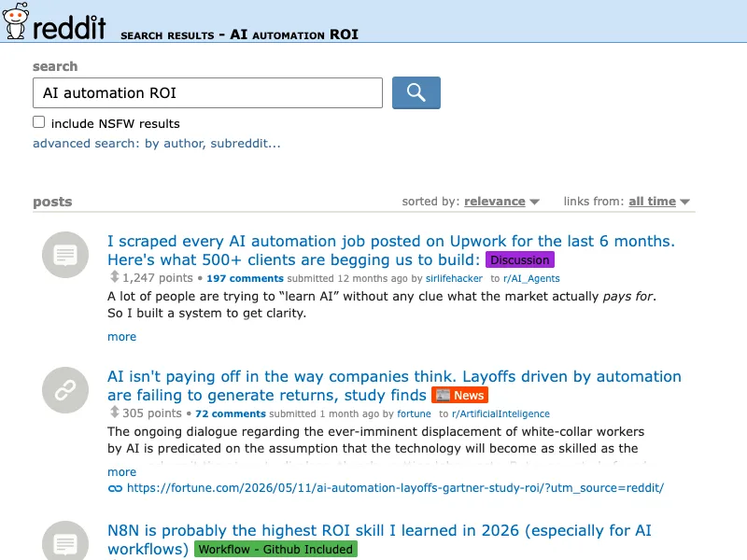Click the purple Discussion flair
The width and height of the screenshot is (747, 560).
pos(520,260)
